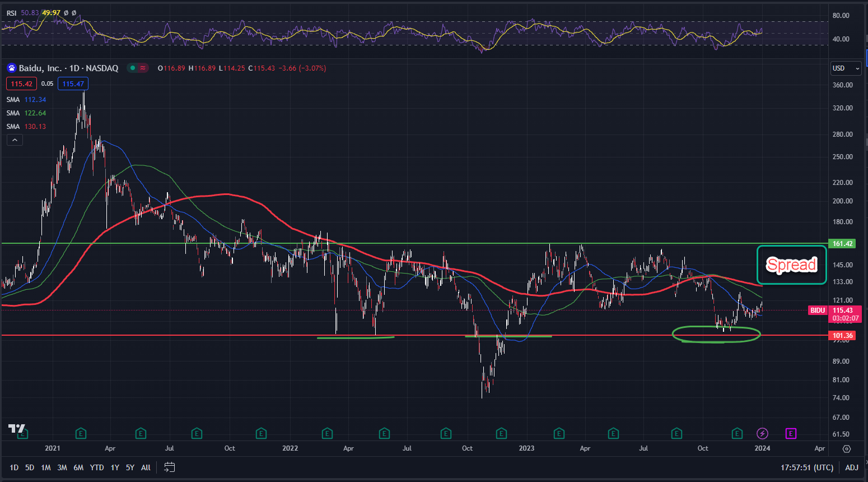Select the SMA 112.34 indicator legend

tap(26, 99)
